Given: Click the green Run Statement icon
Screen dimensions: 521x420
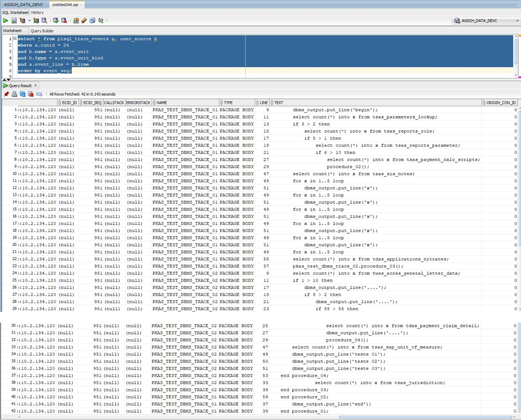Looking at the screenshot, I should (6, 21).
